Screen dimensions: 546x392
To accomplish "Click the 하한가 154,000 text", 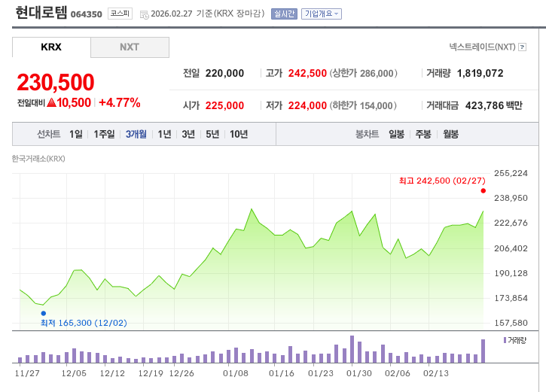I will click(363, 105).
